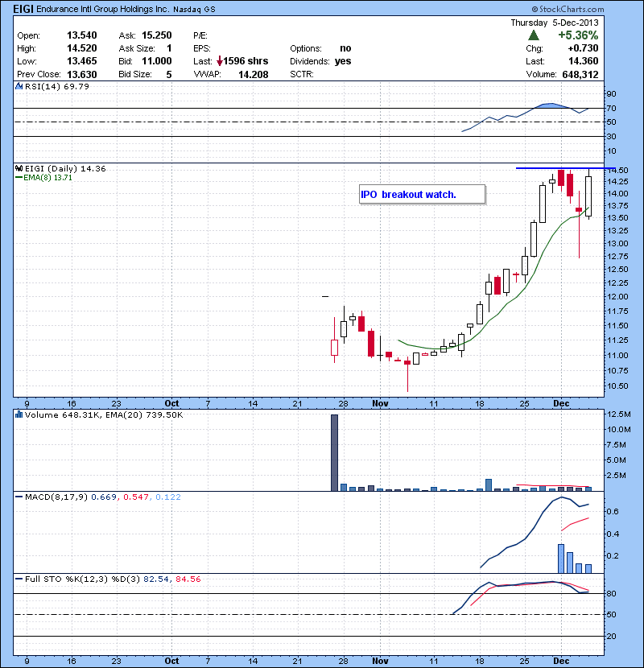Viewport: 644px width, 668px height.
Task: Click the EPS field label
Action: [202, 48]
